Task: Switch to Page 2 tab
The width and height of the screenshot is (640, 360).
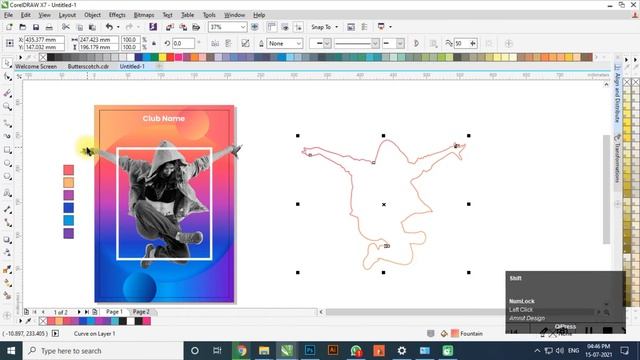Action: (141, 312)
